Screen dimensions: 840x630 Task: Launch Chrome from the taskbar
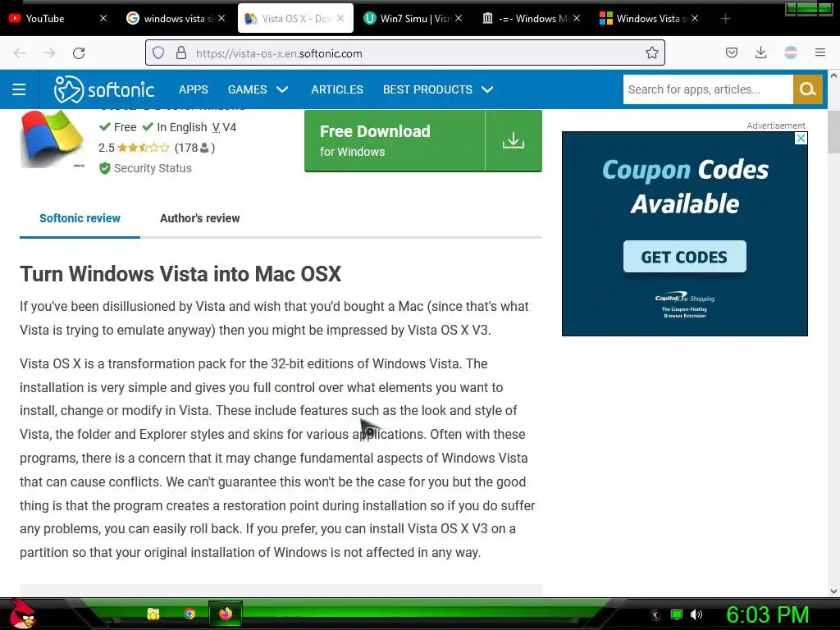189,614
